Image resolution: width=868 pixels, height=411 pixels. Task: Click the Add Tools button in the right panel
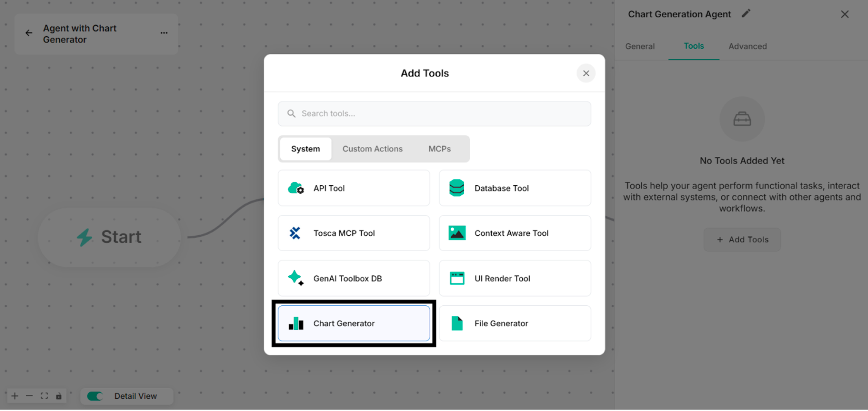point(742,239)
